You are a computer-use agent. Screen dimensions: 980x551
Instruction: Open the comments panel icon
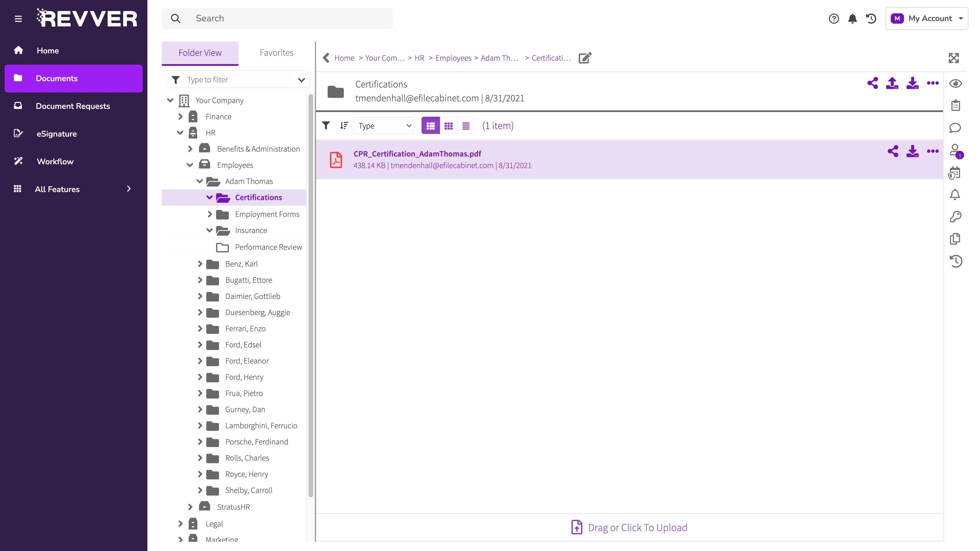[x=955, y=128]
